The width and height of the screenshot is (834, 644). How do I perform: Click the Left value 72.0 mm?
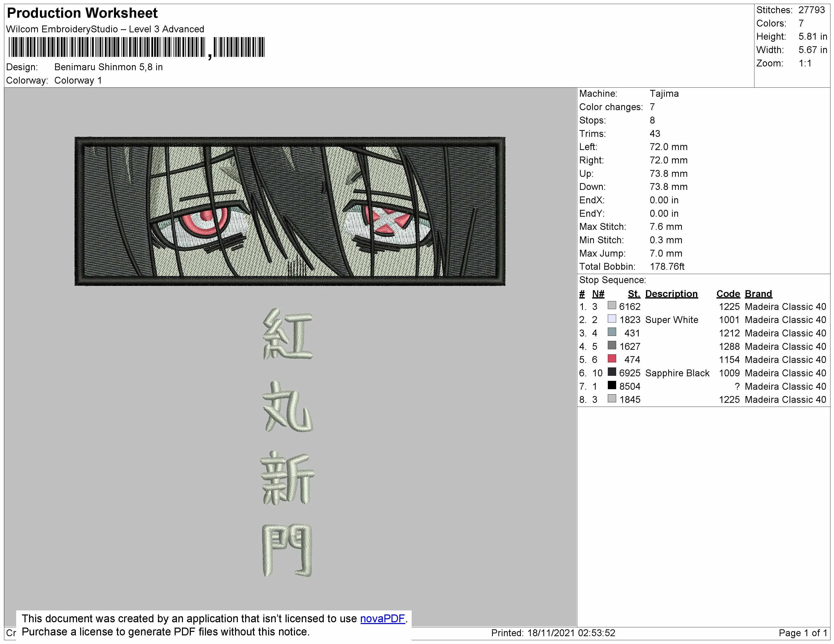668,147
